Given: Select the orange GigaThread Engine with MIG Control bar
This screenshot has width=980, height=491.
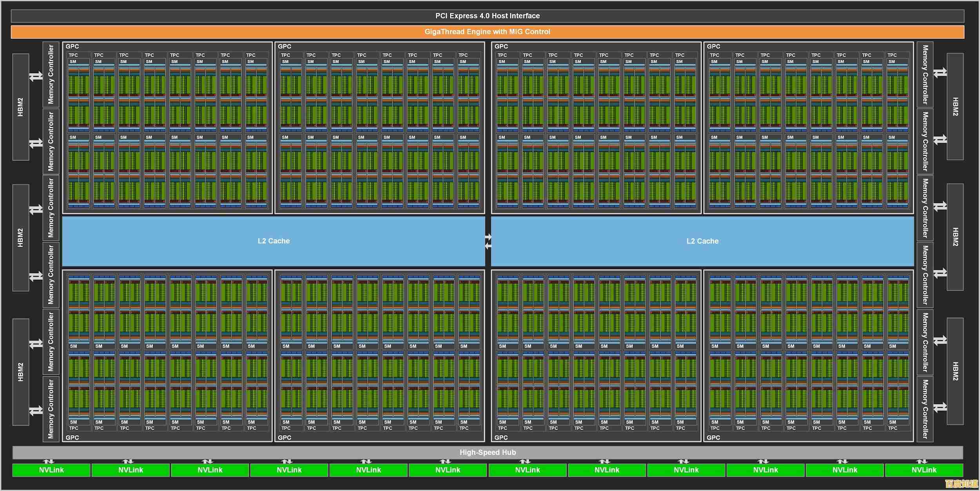Looking at the screenshot, I should pyautogui.click(x=487, y=32).
